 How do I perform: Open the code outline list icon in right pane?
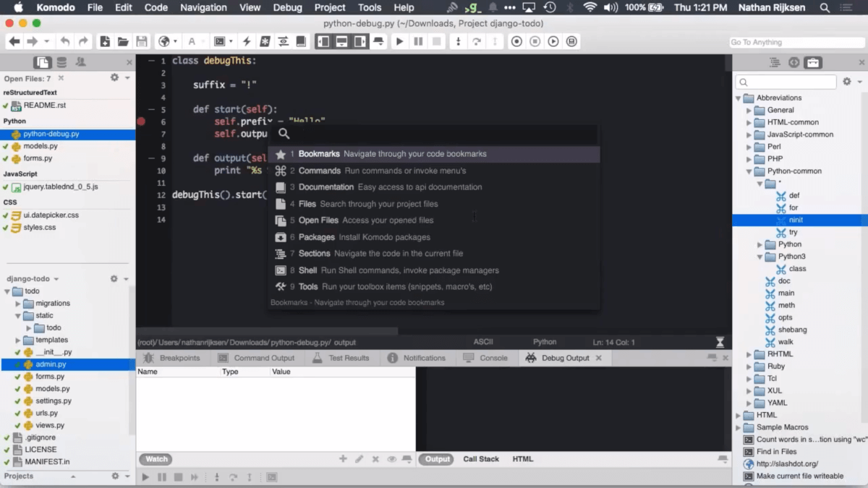(x=775, y=63)
